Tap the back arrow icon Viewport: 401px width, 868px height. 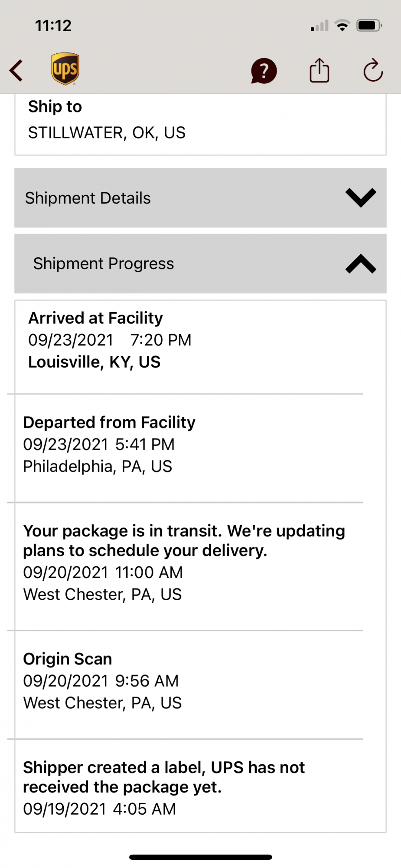(x=16, y=70)
